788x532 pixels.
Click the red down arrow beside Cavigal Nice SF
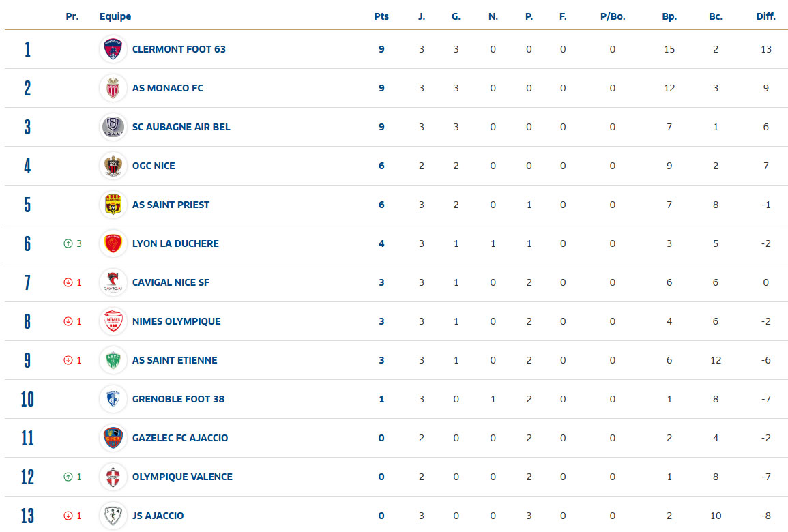coord(68,282)
